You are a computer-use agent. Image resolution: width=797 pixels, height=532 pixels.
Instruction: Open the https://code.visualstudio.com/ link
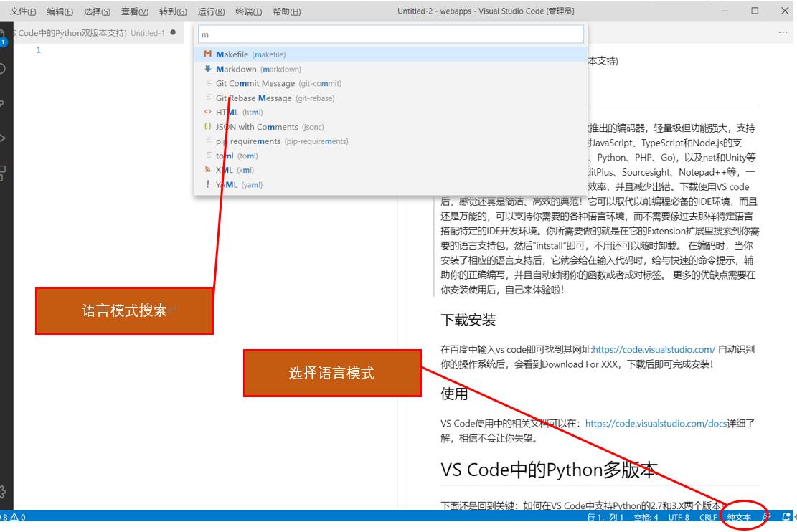[x=654, y=350]
